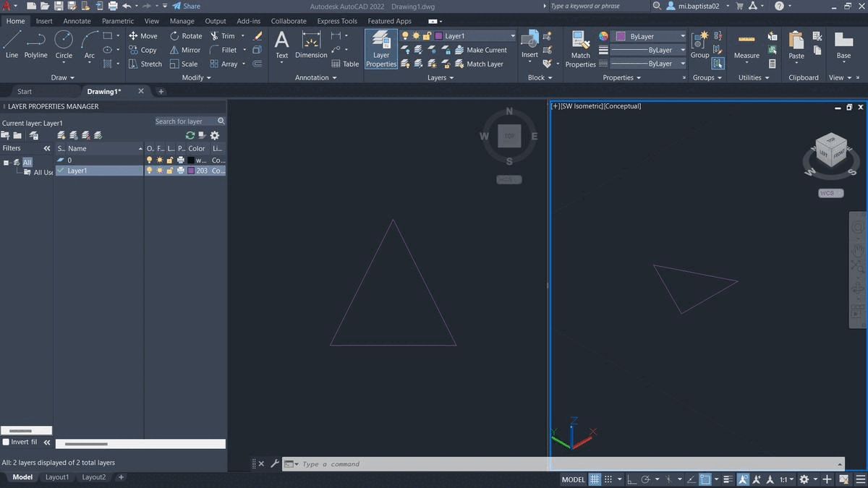Click the Fillet tool
868x488 pixels.
coord(224,50)
